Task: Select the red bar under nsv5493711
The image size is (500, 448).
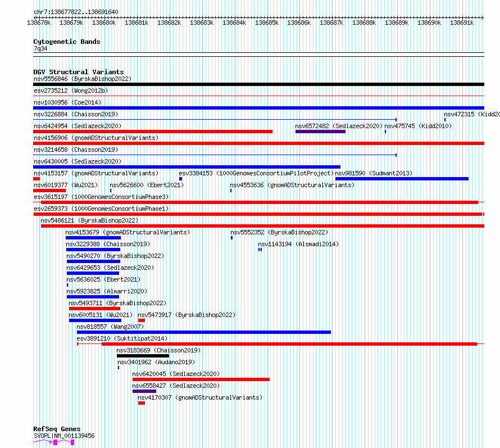Action: point(95,309)
